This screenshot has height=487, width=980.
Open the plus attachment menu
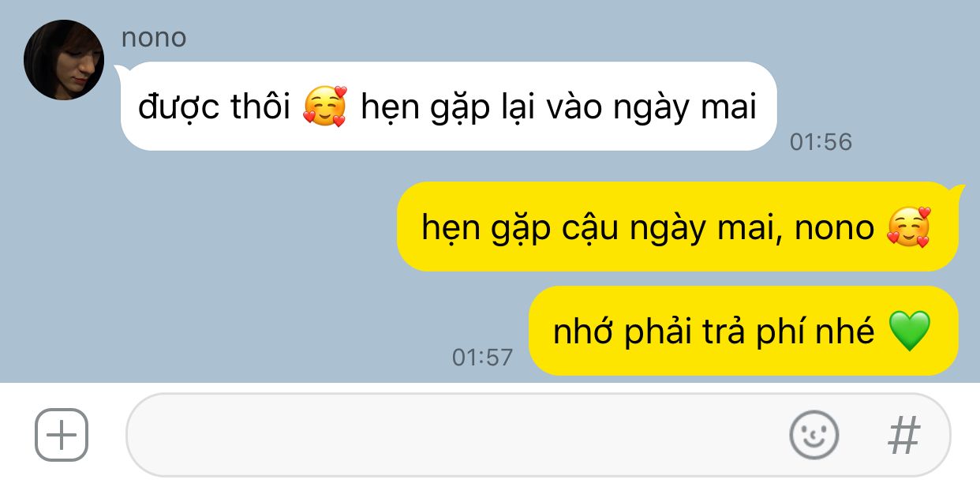(x=61, y=435)
